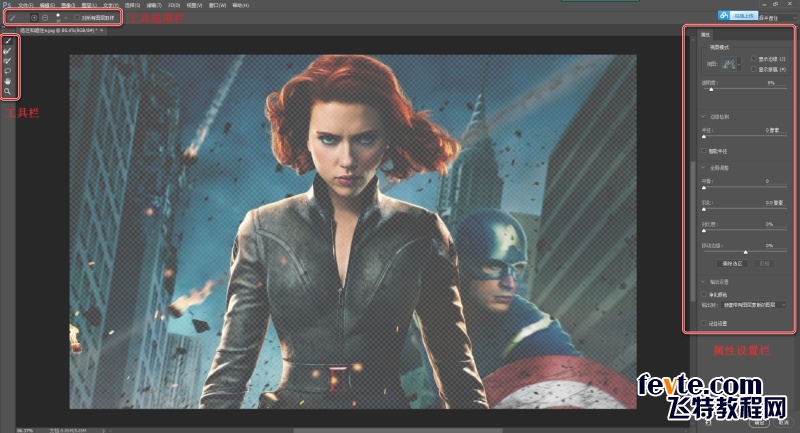This screenshot has width=800, height=433.
Task: Click the Invert button beside Clear Selection
Action: point(764,264)
